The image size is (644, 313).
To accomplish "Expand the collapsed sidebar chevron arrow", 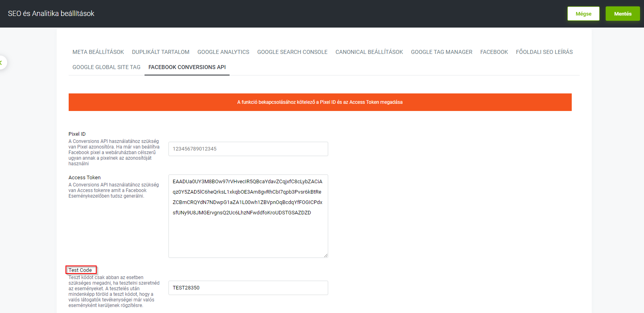I will [2, 63].
